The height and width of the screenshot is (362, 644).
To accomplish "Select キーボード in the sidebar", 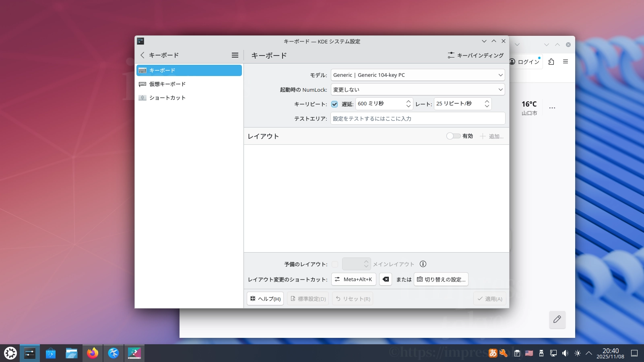I will click(189, 70).
